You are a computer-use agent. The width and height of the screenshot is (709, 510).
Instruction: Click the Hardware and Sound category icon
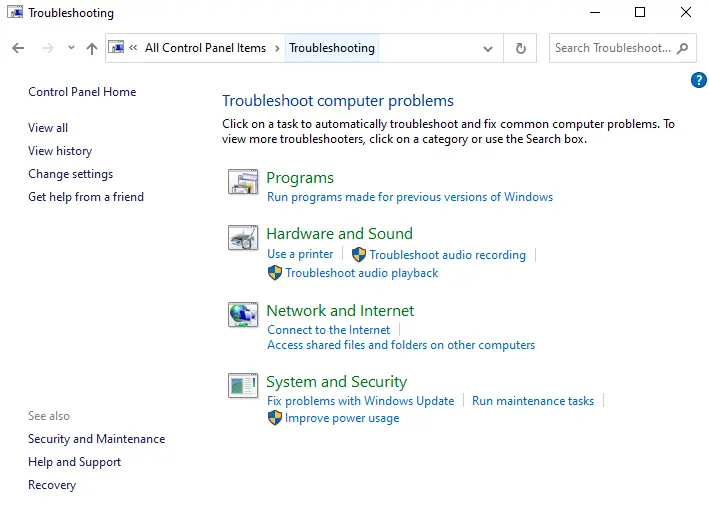tap(243, 237)
